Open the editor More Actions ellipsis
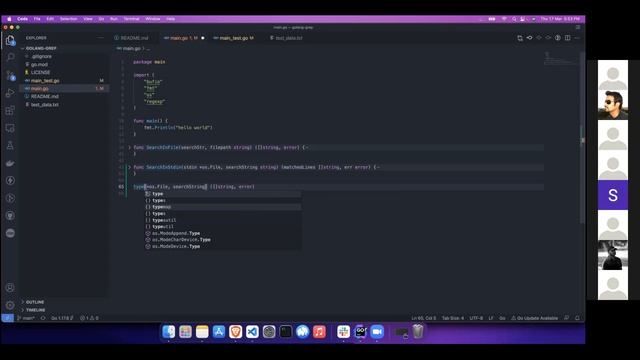This screenshot has width=640, height=360. click(x=577, y=38)
